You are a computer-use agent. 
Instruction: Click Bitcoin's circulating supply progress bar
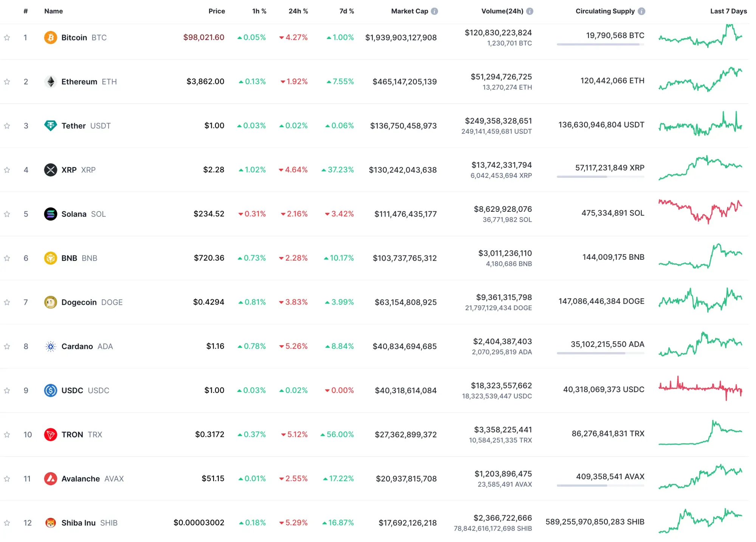pyautogui.click(x=600, y=45)
